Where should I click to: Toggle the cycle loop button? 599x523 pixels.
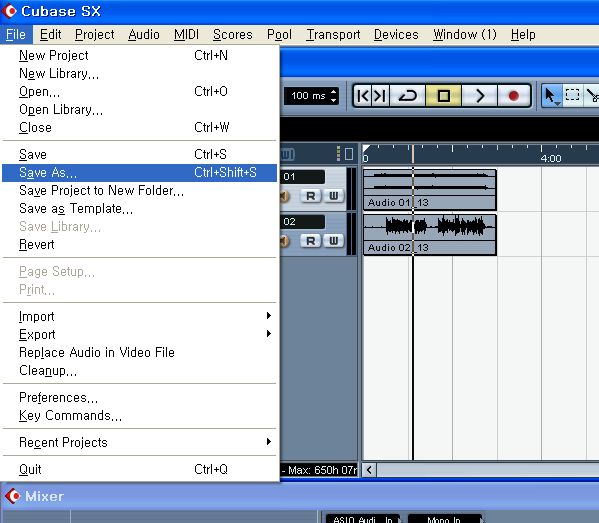[x=407, y=96]
